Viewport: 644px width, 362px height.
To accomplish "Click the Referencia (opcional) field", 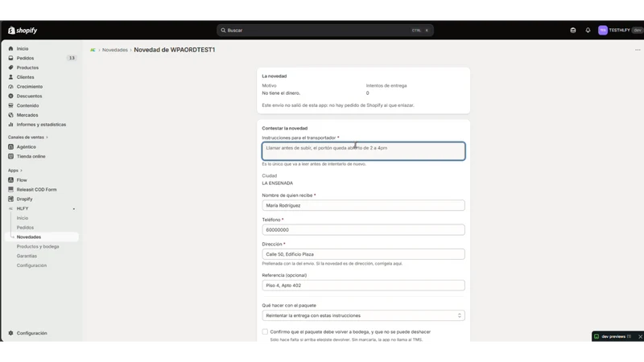I will tap(364, 286).
